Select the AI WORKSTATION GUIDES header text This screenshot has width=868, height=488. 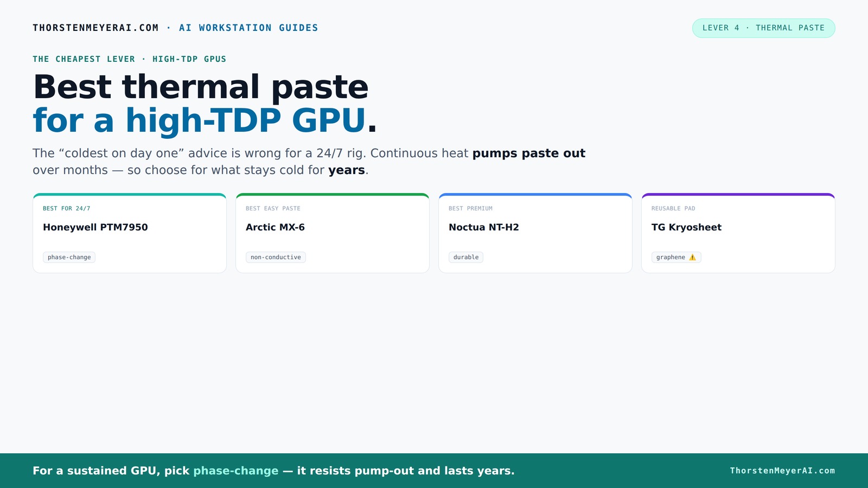coord(248,28)
